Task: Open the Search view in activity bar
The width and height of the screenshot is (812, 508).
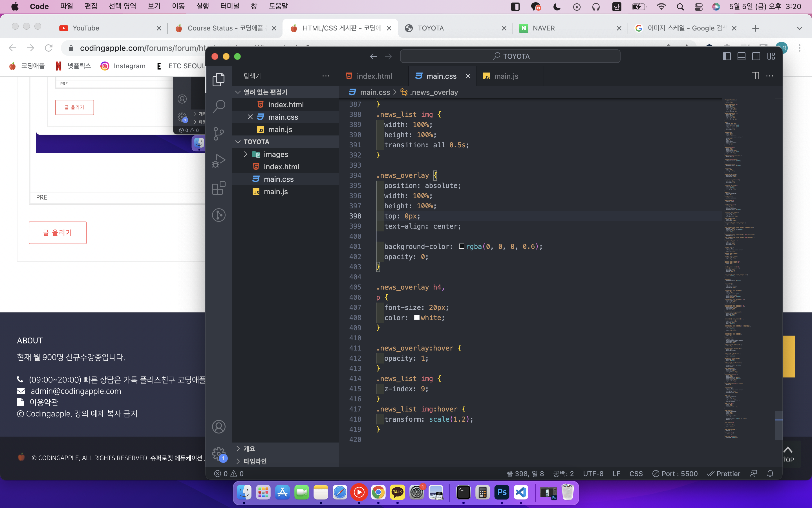Action: pos(219,106)
